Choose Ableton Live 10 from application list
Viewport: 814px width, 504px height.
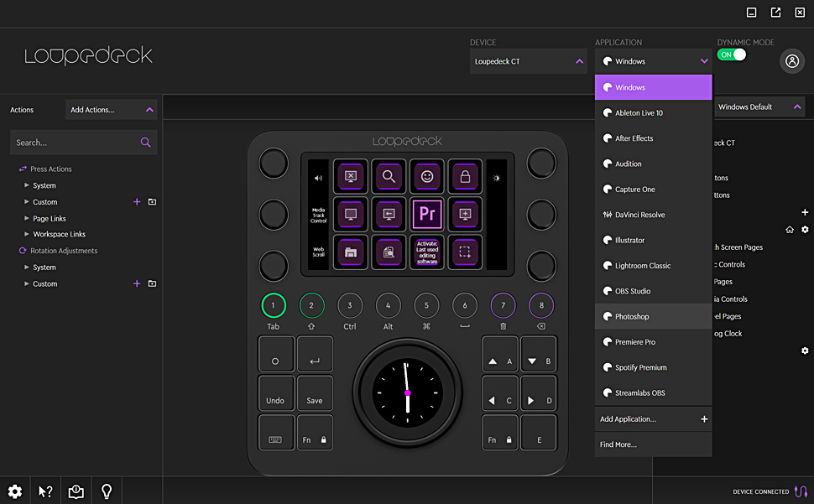[x=653, y=112]
